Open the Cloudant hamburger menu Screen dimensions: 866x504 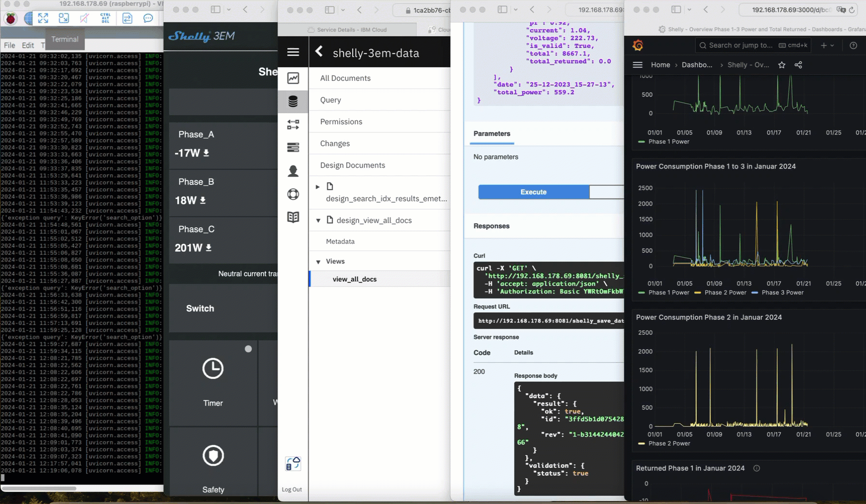(293, 52)
